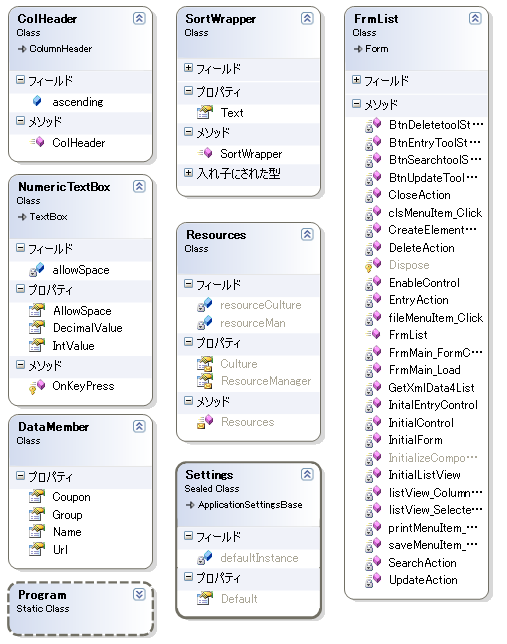Expand the 入れ子にされた型 section in SortWrapper
Viewport: 507px width, 644px height.
click(x=188, y=172)
